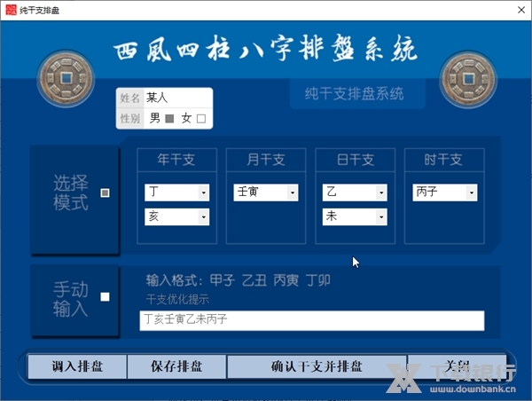532x401 pixels.
Task: Click the 姓名 input field with 某人
Action: [178, 98]
